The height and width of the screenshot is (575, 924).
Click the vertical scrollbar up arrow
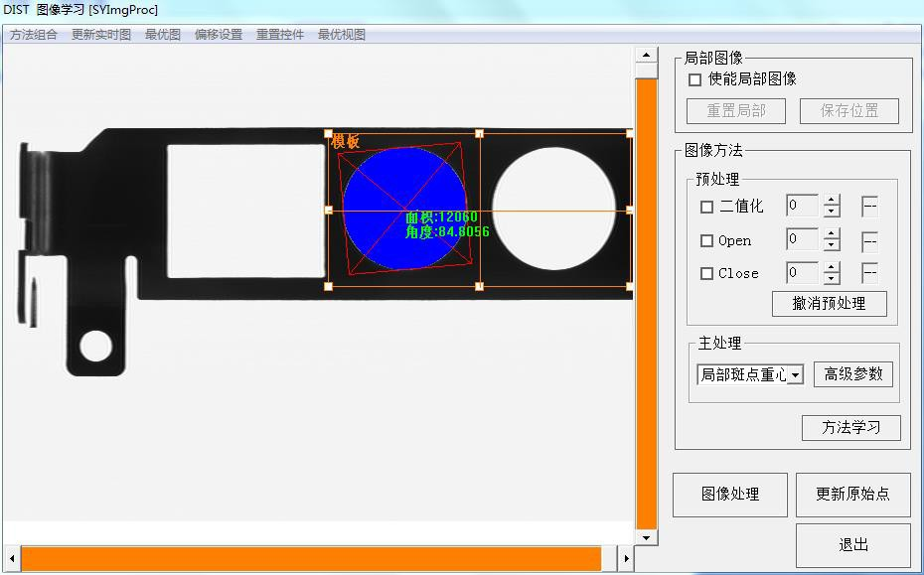pos(646,56)
